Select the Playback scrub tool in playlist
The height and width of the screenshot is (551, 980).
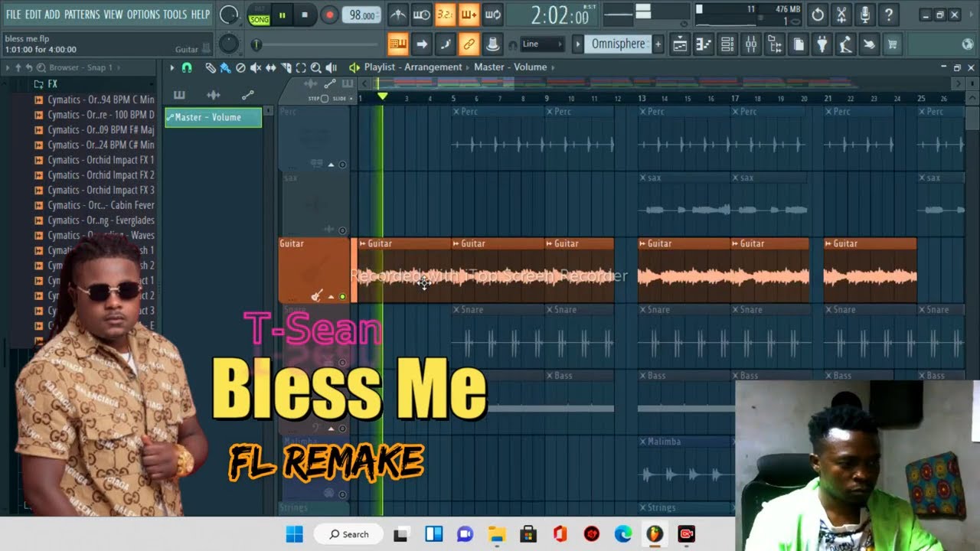click(x=331, y=68)
